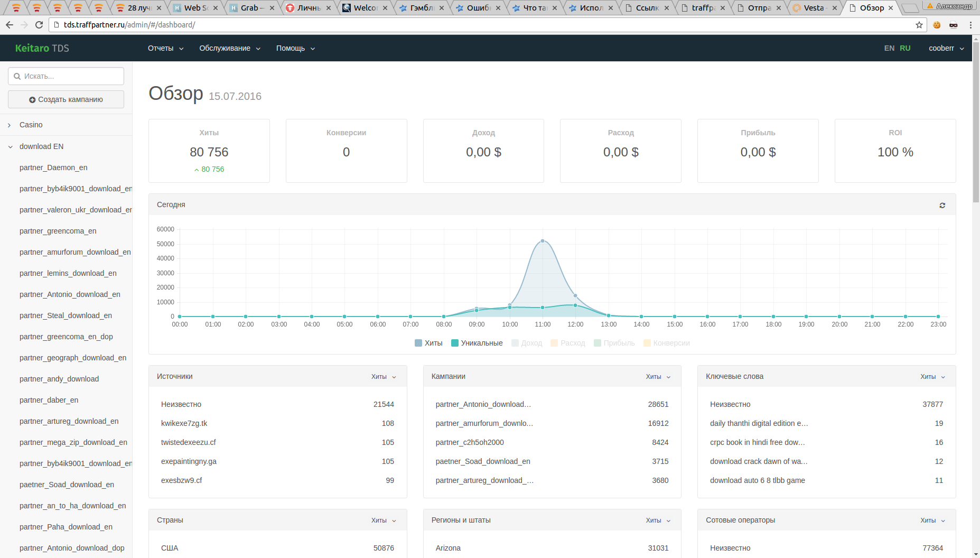
Task: Open campaign partner_lemins_download_en
Action: (x=68, y=273)
